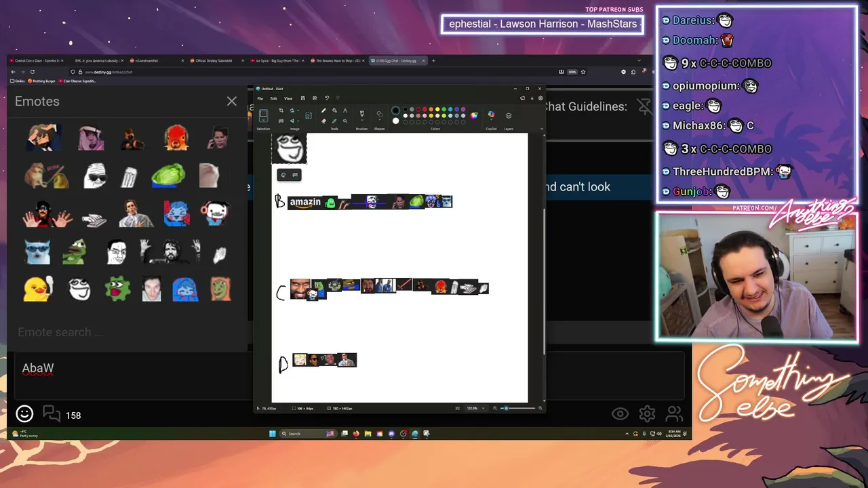Viewport: 868px width, 488px height.
Task: Pick the blue cat with sunglasses emote
Action: (37, 251)
